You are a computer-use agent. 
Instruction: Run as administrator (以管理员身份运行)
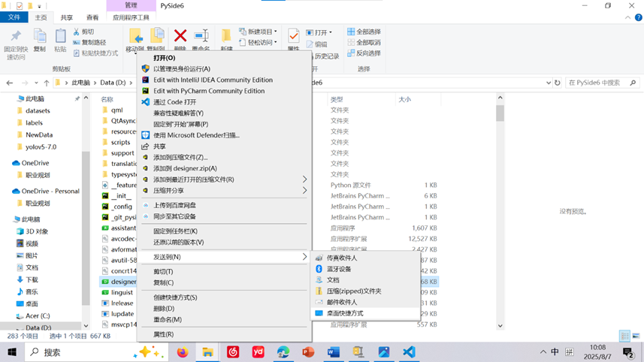(182, 68)
